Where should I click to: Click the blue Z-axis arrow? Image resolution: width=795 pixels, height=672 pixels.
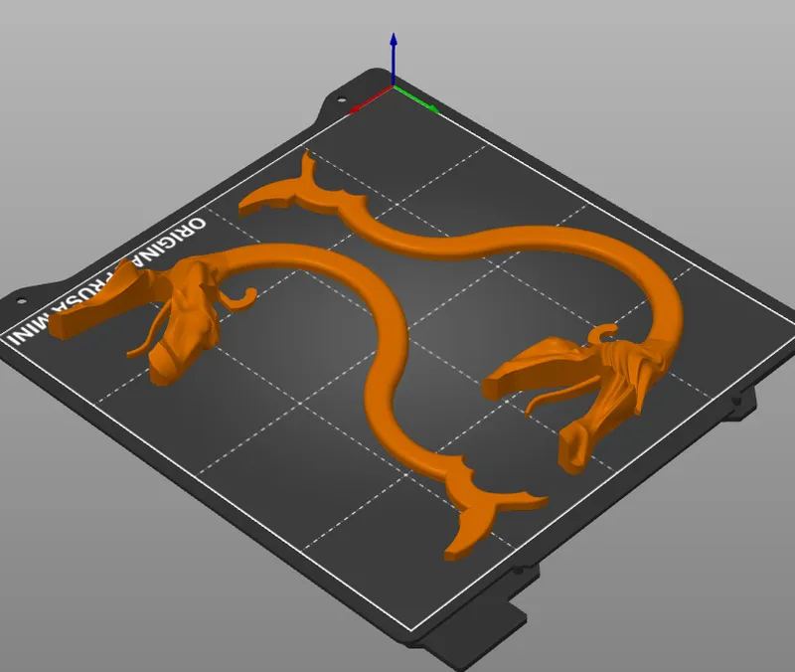tap(395, 55)
